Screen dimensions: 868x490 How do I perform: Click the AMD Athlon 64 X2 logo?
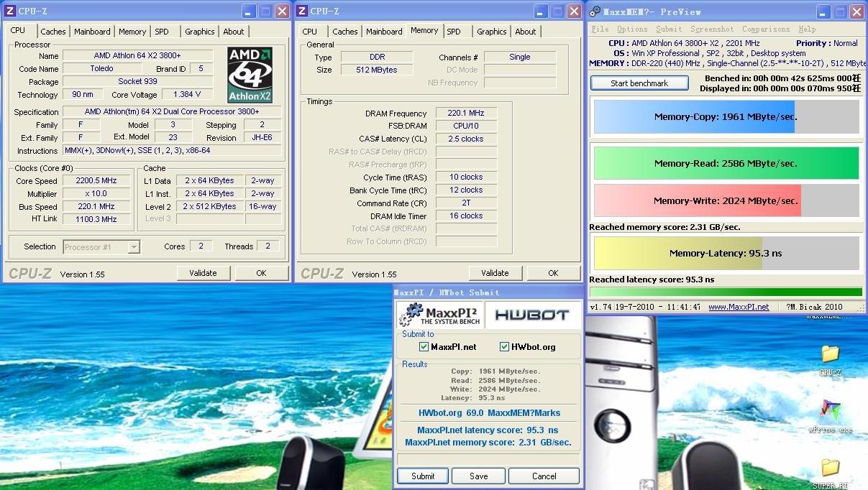(250, 75)
